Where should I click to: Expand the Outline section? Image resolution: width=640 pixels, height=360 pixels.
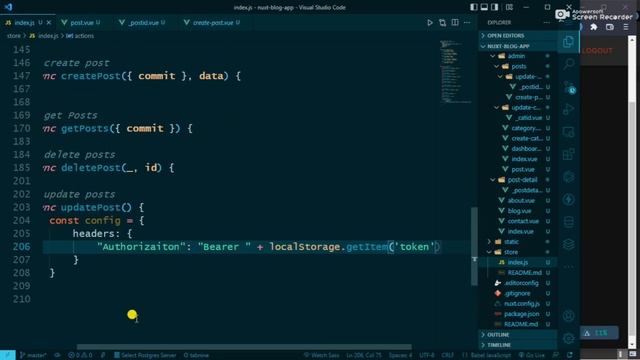point(518,335)
